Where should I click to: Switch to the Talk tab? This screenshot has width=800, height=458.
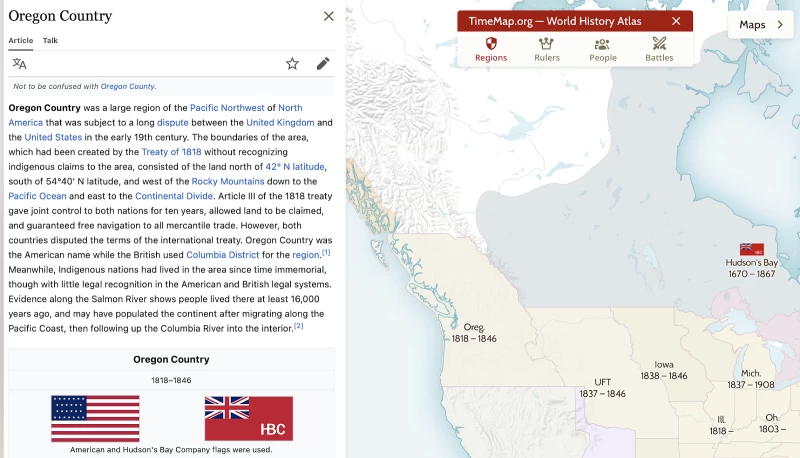point(50,40)
